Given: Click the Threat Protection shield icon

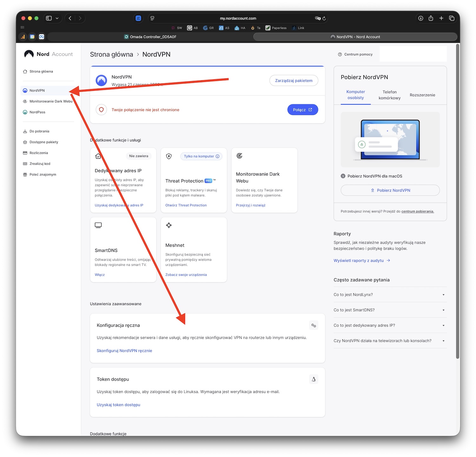Looking at the screenshot, I should 169,156.
